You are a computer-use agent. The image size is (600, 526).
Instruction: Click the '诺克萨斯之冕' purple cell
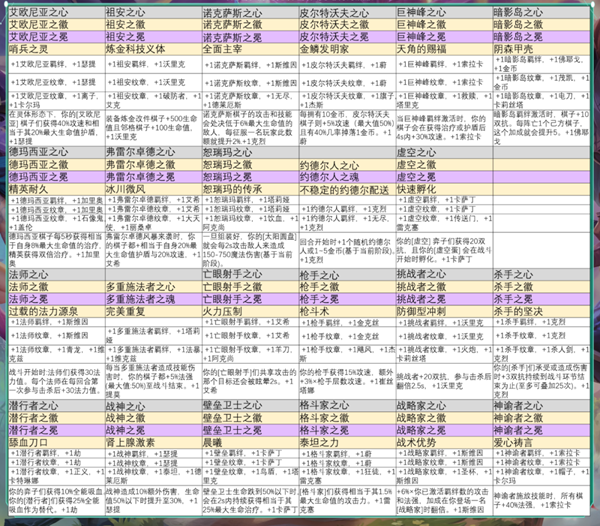(250, 37)
